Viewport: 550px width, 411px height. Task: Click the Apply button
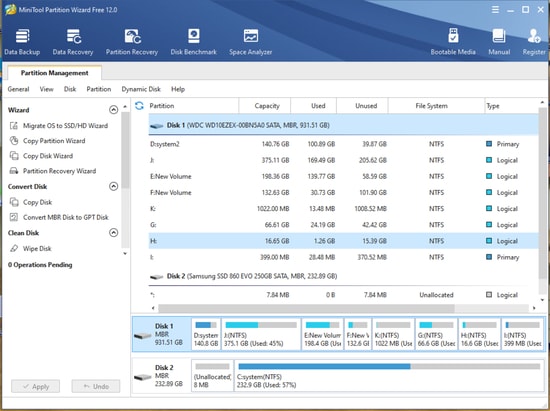(35, 386)
